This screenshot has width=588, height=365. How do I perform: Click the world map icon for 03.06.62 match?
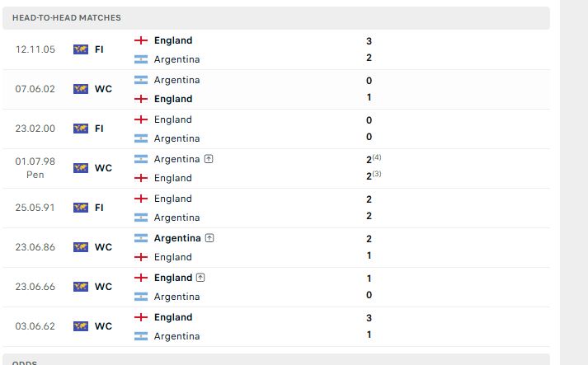click(x=81, y=326)
